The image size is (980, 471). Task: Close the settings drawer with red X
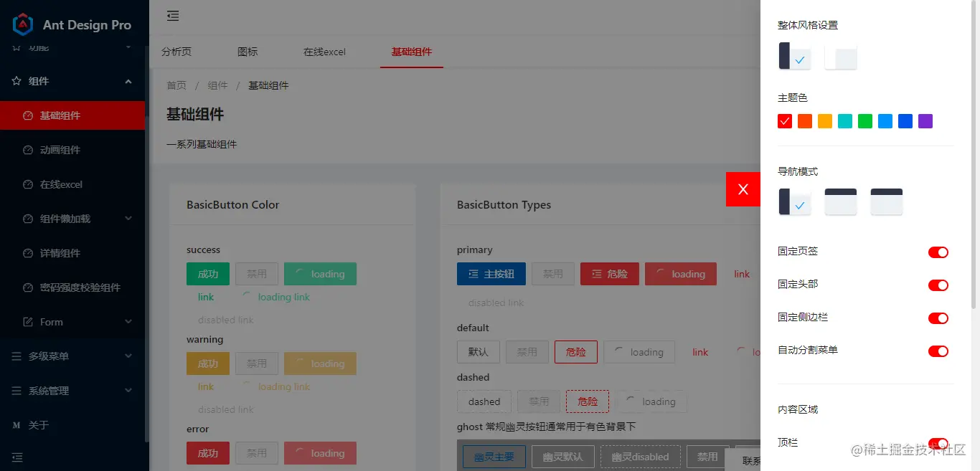point(743,189)
